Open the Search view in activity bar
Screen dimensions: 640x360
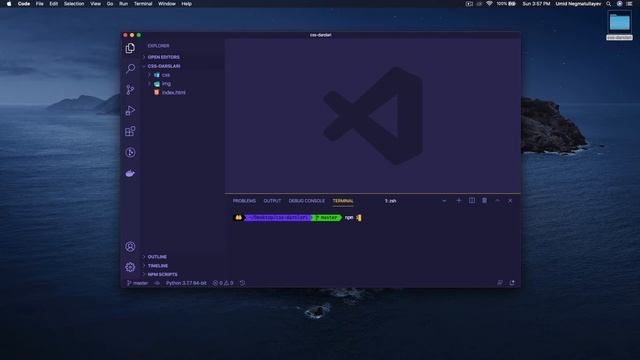point(130,69)
